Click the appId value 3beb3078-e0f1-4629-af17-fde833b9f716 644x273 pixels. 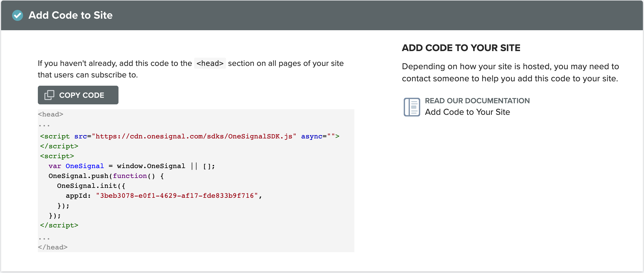coord(177,196)
